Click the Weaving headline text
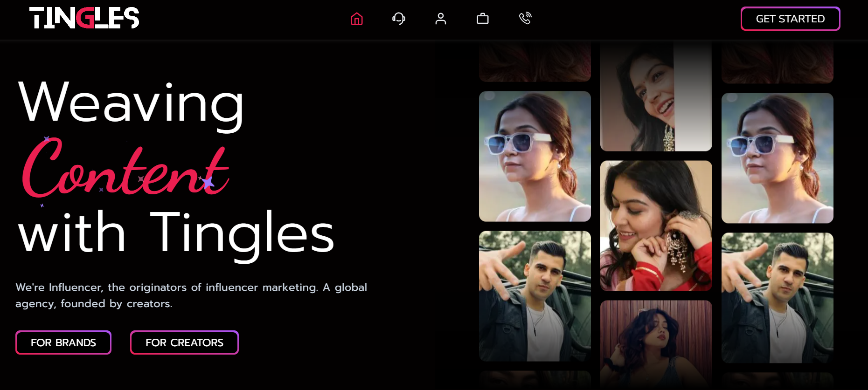 coord(131,103)
